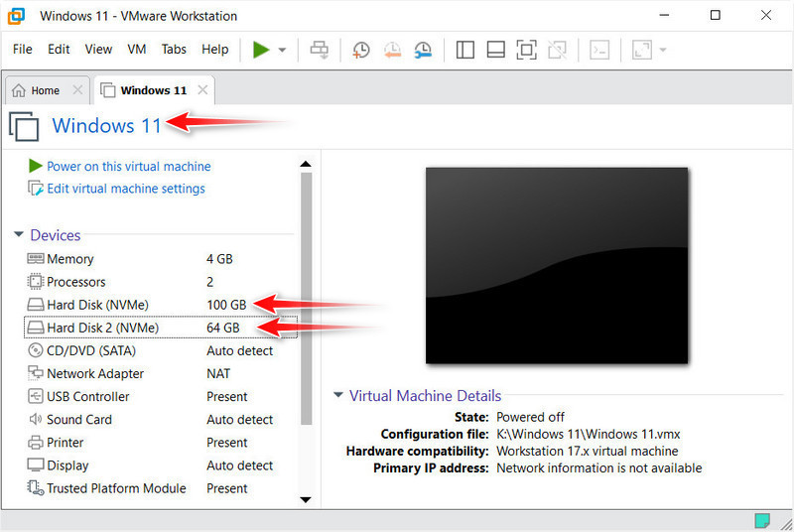Select the USB Controller device row
The image size is (794, 532).
pyautogui.click(x=160, y=396)
